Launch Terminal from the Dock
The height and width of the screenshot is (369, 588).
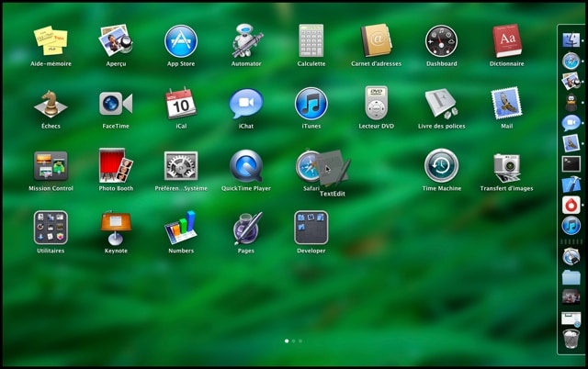[571, 164]
